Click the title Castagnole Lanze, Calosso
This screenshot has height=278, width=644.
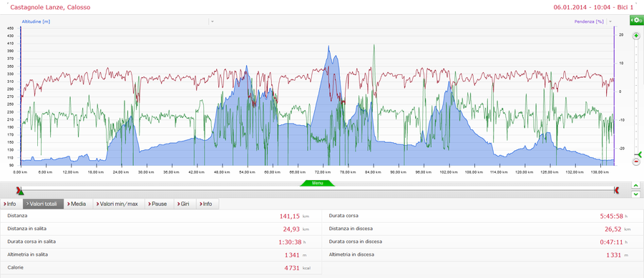tap(50, 7)
